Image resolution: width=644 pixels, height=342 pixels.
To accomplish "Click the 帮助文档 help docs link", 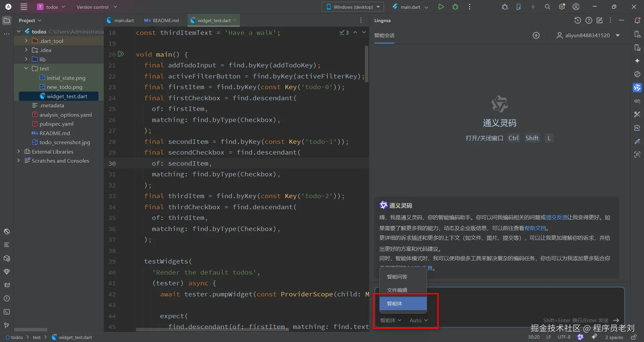I will 535,228.
